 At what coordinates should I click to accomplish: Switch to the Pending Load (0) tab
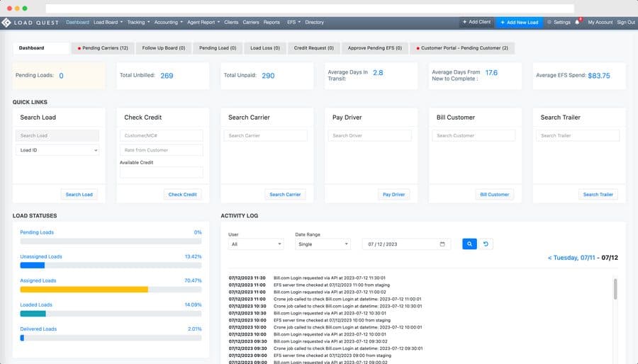coord(218,48)
